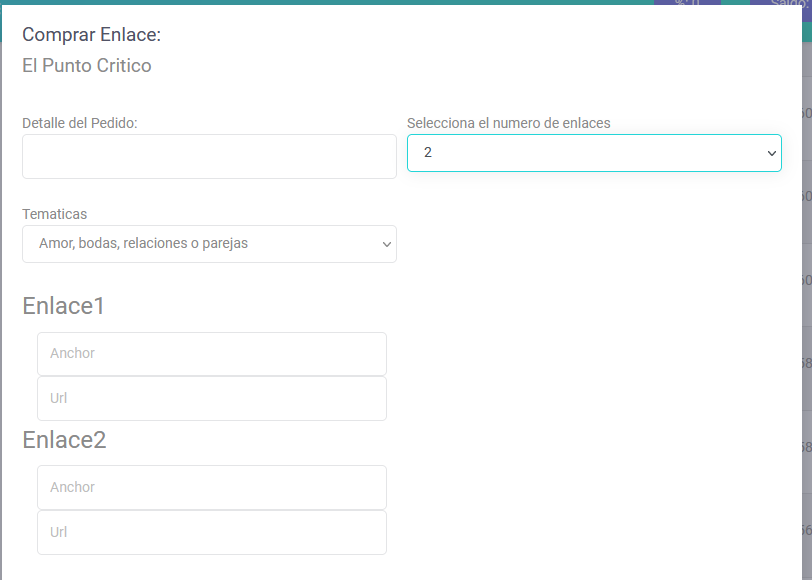Click the Detalle del Pedido text field

(209, 157)
